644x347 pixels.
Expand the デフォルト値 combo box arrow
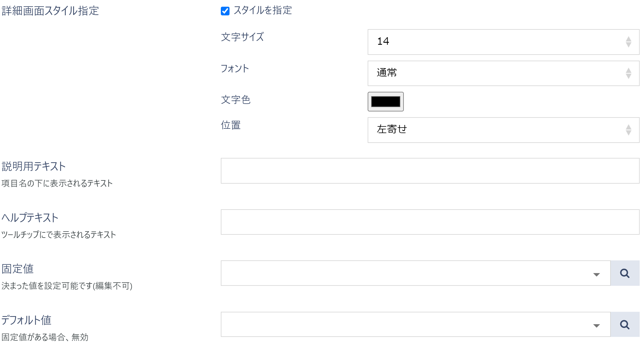596,326
